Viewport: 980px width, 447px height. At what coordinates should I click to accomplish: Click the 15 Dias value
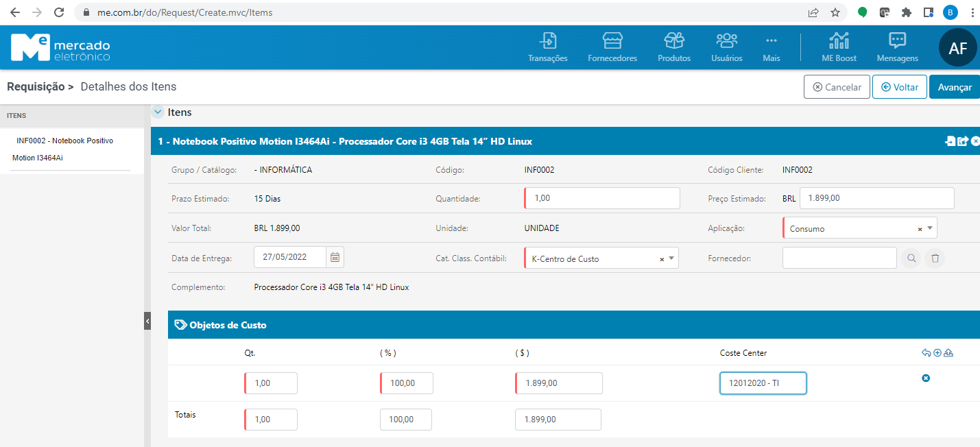click(x=267, y=199)
